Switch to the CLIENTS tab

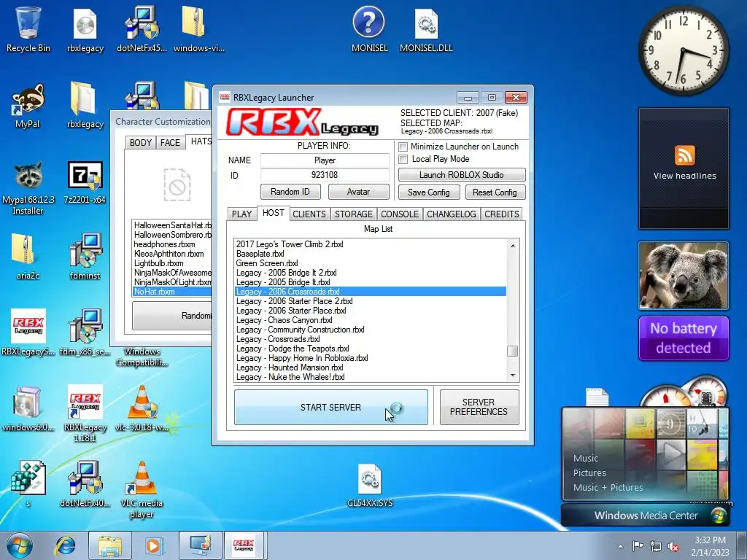click(x=309, y=214)
